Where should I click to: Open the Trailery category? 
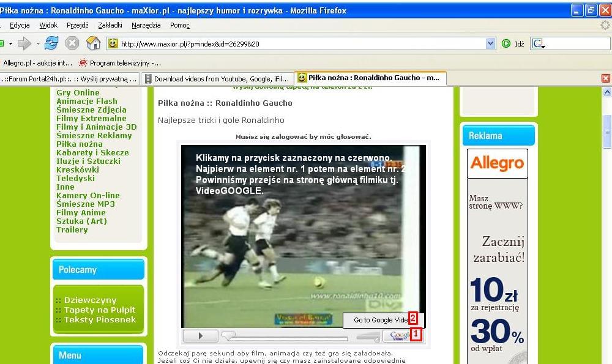point(72,230)
